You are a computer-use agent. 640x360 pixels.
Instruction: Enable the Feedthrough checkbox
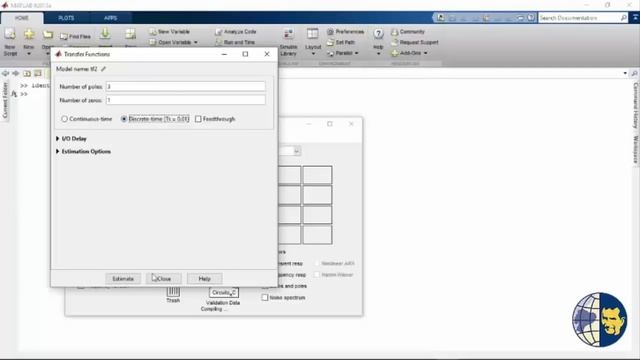[x=198, y=119]
